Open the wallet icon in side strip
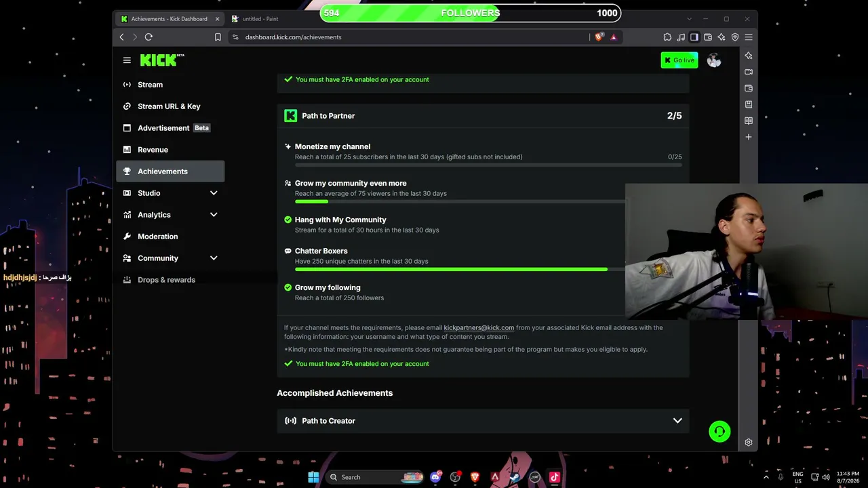Image resolution: width=868 pixels, height=488 pixels. click(749, 88)
